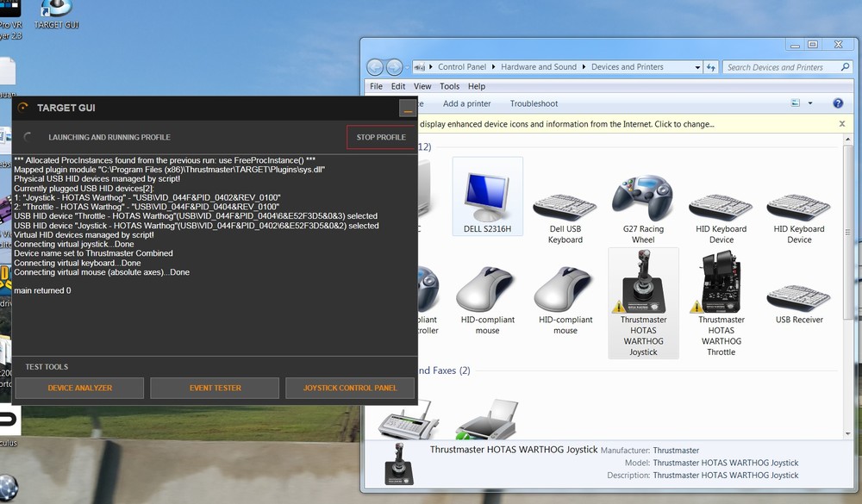Click the Manufacturer: Thrustmaster details text
The image size is (862, 504).
click(650, 451)
